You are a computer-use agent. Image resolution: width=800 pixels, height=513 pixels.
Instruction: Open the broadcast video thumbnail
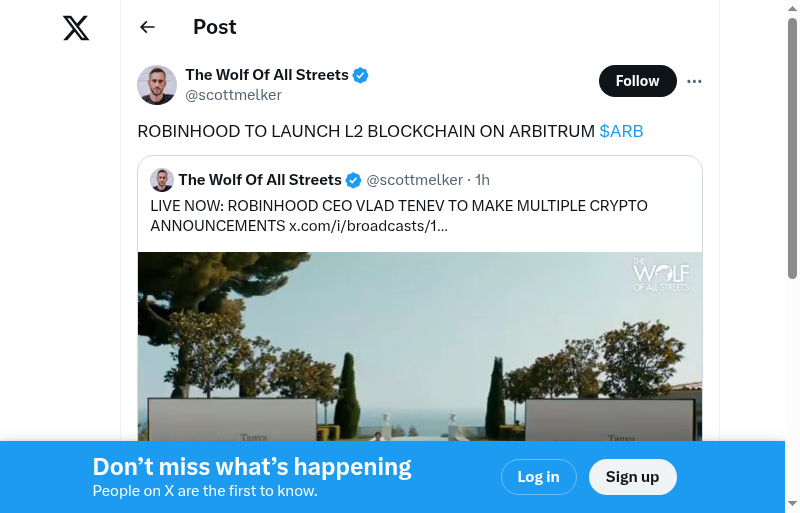pyautogui.click(x=420, y=350)
